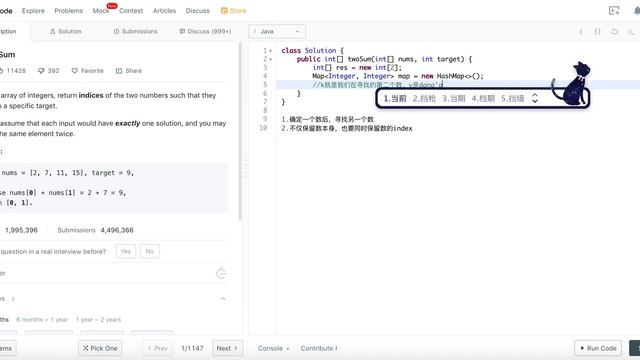This screenshot has width=640, height=360.
Task: Click the curly braces format code icon
Action: pyautogui.click(x=598, y=31)
